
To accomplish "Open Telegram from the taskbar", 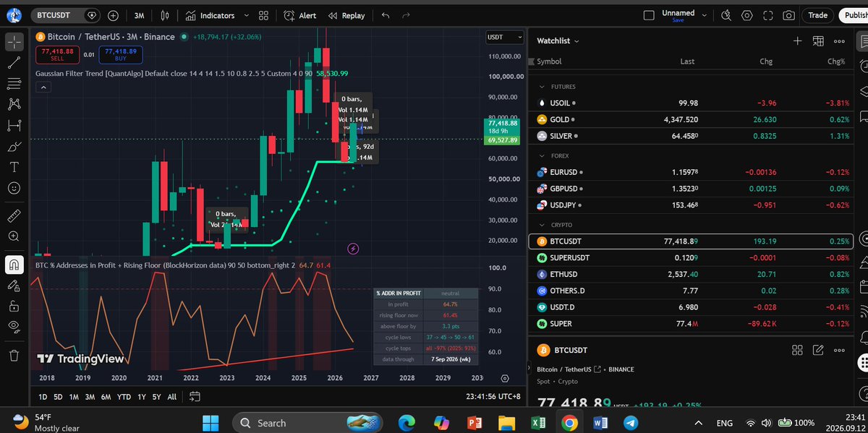I will tap(631, 423).
